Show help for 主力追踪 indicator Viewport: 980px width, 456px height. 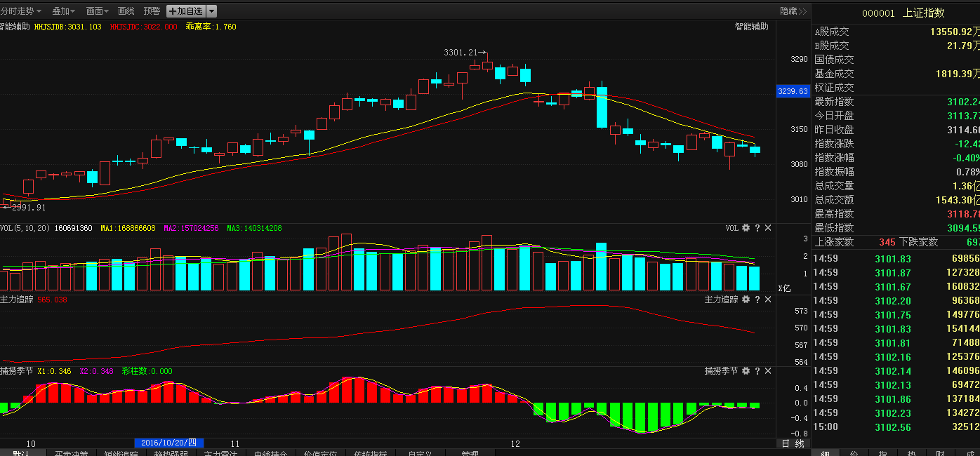pyautogui.click(x=757, y=300)
